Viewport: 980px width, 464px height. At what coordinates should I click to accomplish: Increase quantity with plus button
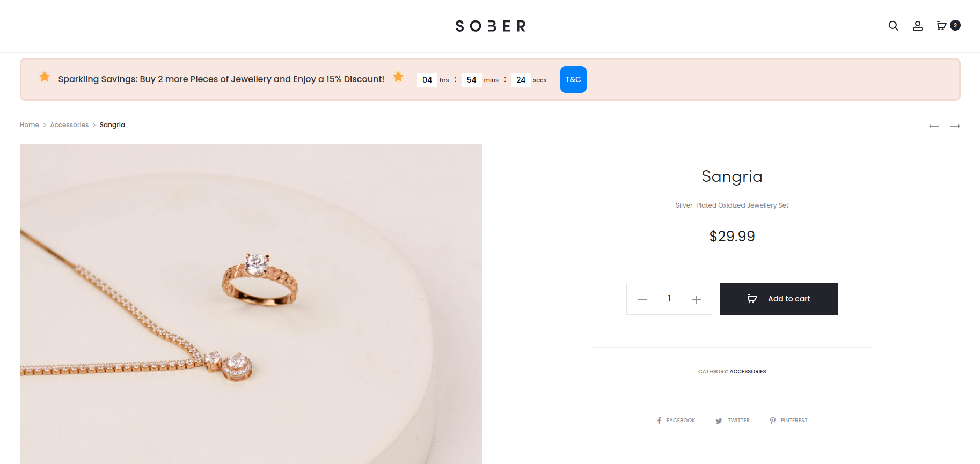[697, 299]
